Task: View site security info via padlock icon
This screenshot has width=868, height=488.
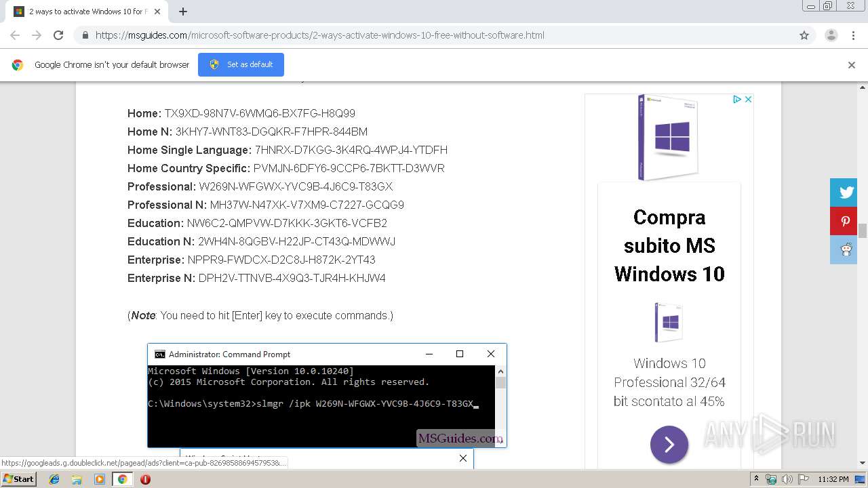Action: pyautogui.click(x=85, y=35)
